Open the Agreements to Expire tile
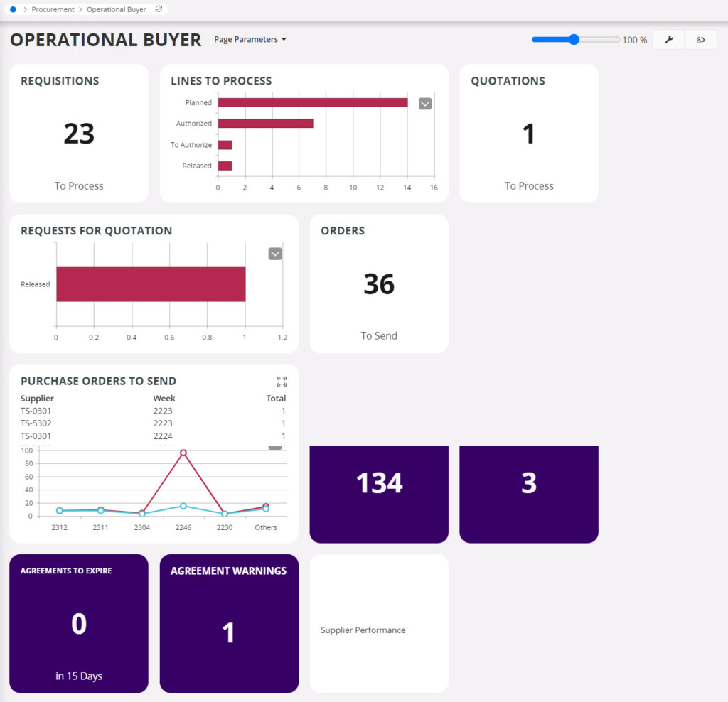 (x=79, y=623)
